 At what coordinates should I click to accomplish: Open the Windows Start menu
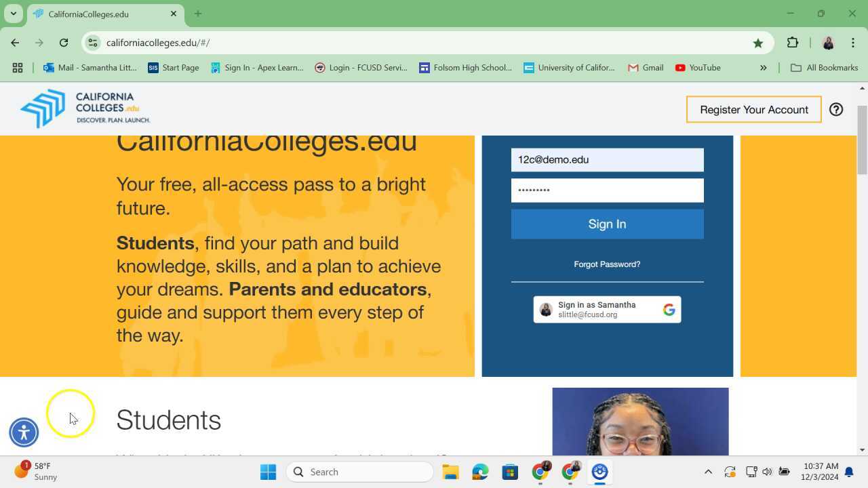point(269,472)
